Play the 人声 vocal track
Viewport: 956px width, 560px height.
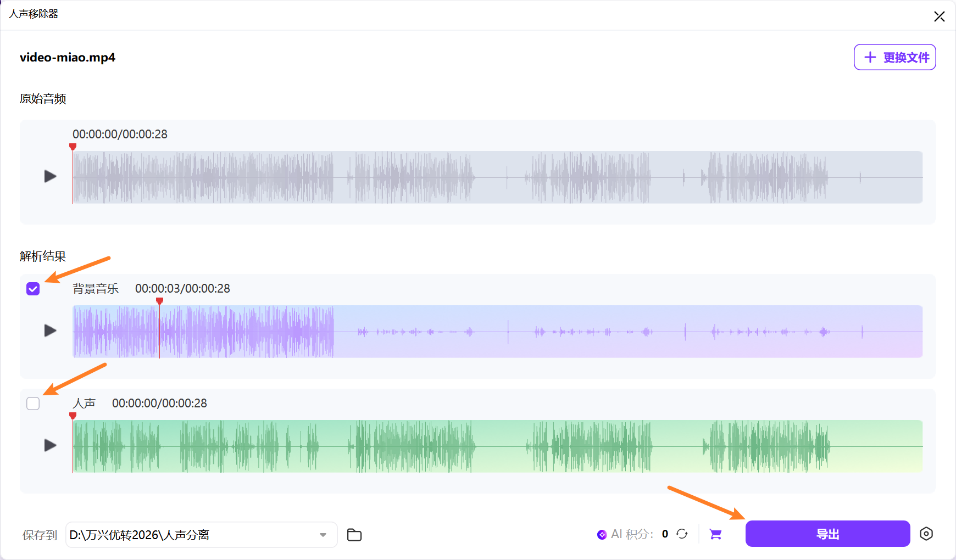(x=50, y=445)
